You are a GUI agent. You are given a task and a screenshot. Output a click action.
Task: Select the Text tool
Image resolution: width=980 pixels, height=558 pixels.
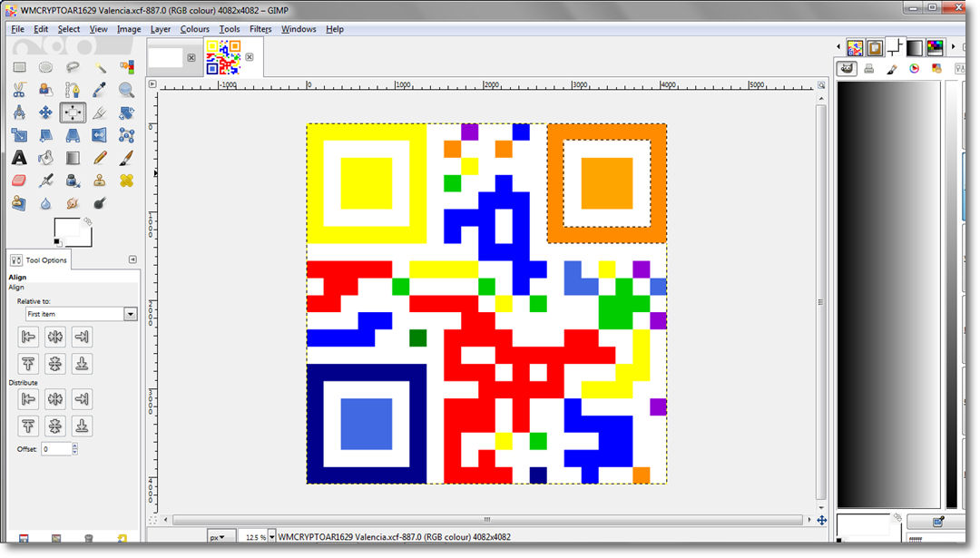pos(19,158)
